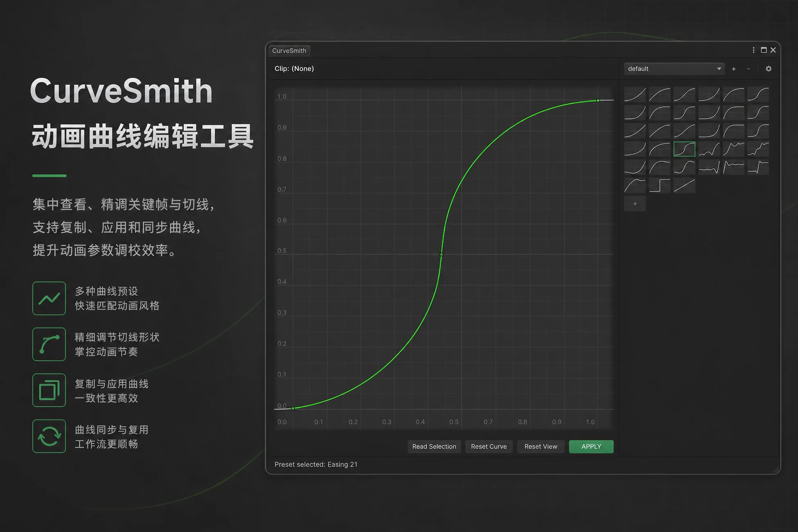Screen dimensions: 798x532
Task: Select preset in second row, first column
Action: [635, 113]
